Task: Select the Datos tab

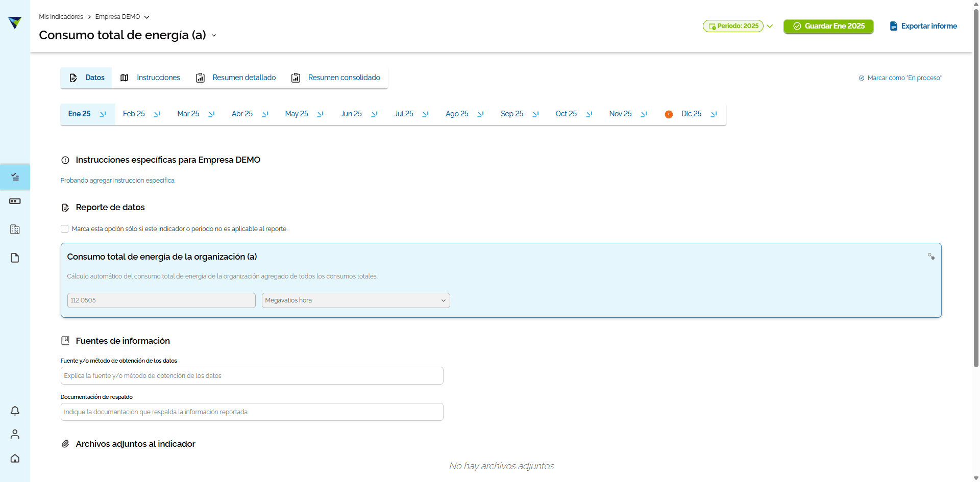Action: [x=86, y=78]
